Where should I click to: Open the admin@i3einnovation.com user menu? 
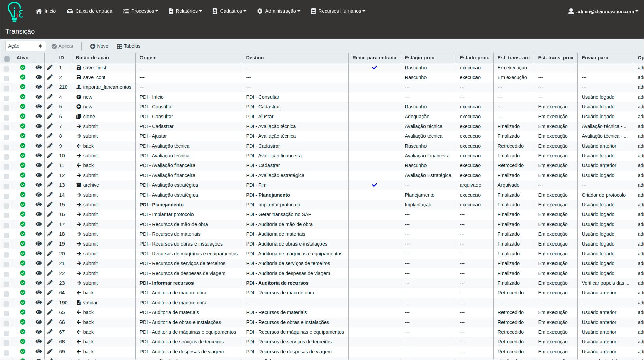pyautogui.click(x=603, y=11)
